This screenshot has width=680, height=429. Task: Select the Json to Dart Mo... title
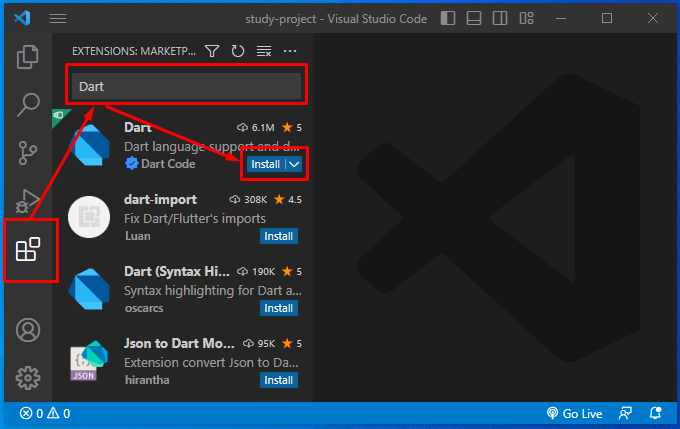pos(179,344)
